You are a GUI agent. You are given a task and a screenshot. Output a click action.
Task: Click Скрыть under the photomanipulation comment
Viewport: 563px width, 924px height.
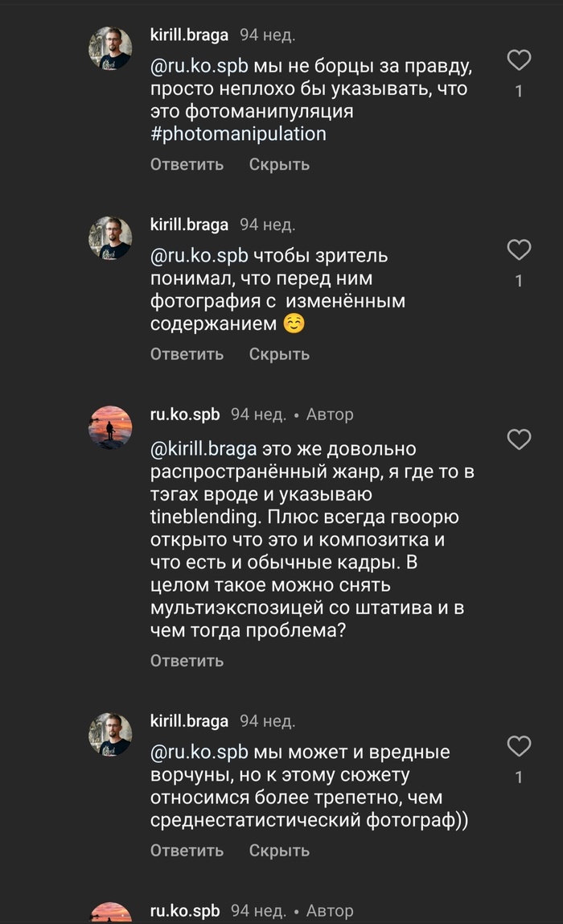point(279,164)
